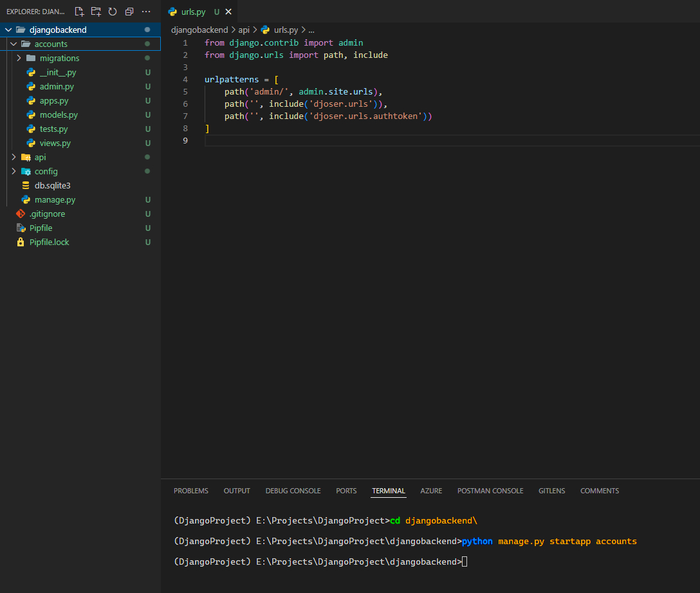
Task: Expand the config folder
Action: (x=46, y=171)
